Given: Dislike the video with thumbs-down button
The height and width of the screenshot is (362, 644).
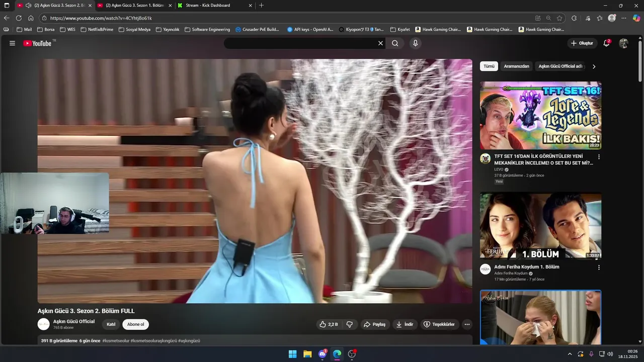Looking at the screenshot, I should 350,324.
